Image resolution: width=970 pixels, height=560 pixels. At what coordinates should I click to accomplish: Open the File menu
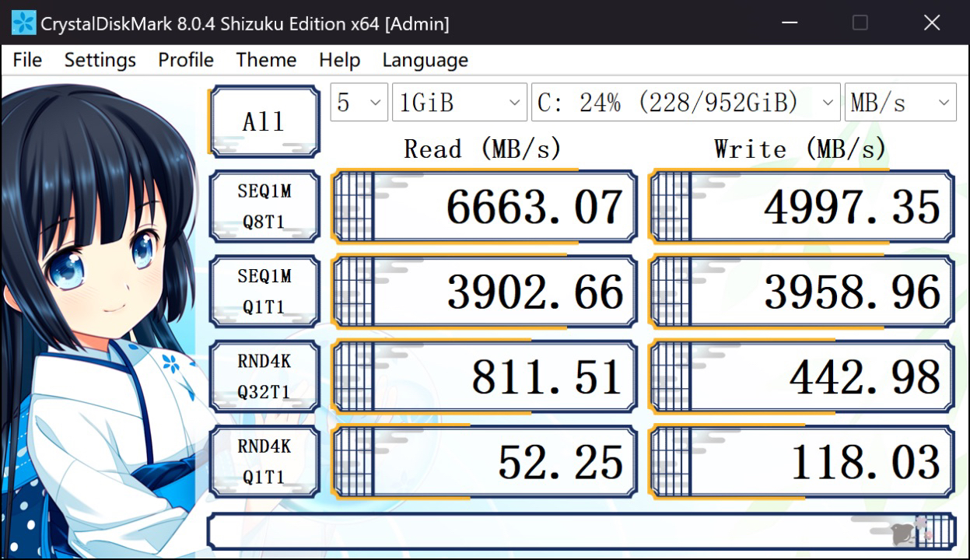coord(27,60)
